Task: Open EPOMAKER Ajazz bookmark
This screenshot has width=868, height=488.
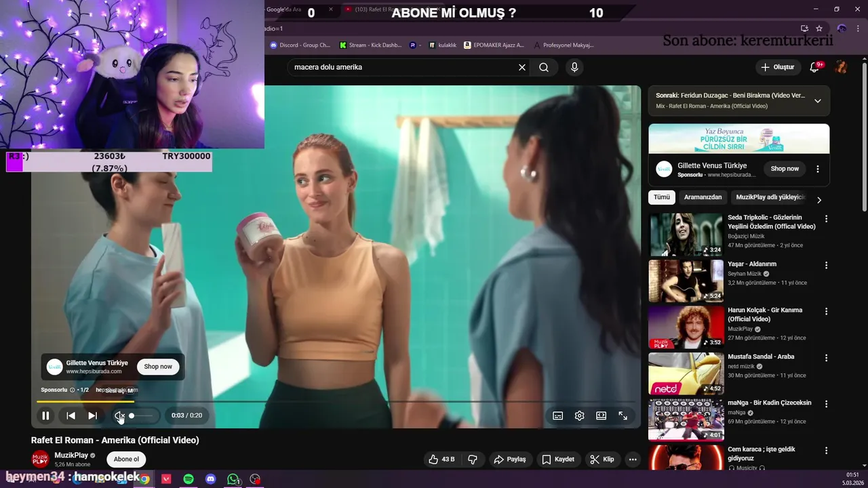Action: 494,45
